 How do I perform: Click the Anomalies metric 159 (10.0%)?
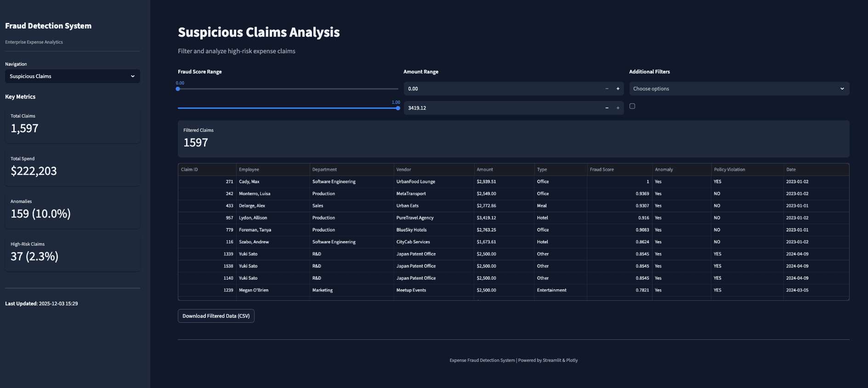pos(41,214)
